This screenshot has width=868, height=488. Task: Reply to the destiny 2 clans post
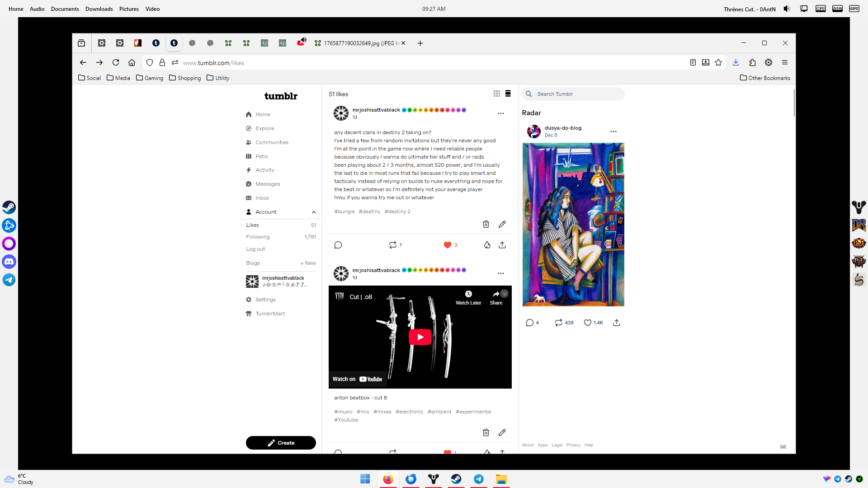click(x=338, y=245)
